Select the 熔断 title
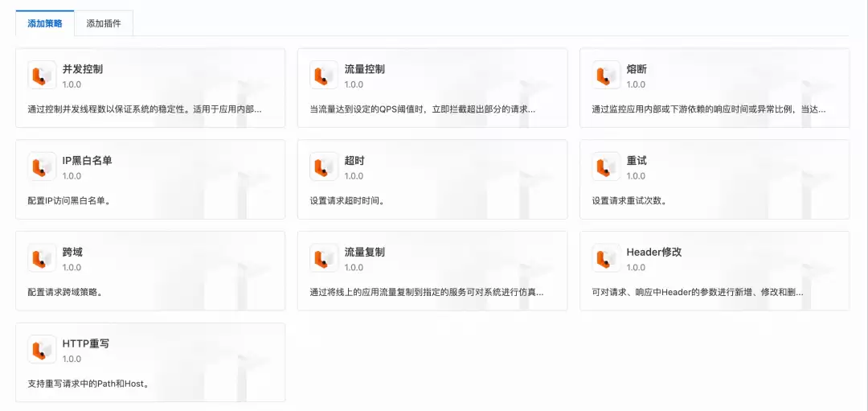The width and height of the screenshot is (868, 411). tap(637, 69)
